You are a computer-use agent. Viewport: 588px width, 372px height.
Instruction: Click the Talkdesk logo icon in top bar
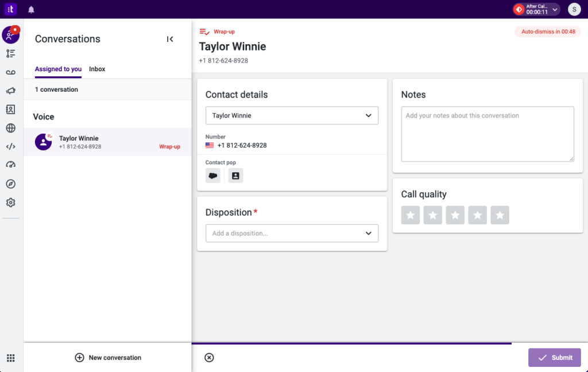coord(10,9)
